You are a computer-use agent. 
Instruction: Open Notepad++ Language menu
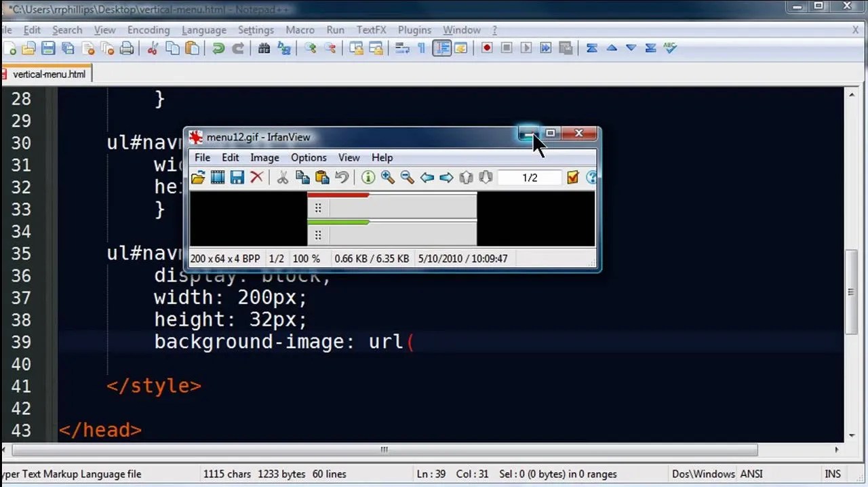[x=204, y=30]
